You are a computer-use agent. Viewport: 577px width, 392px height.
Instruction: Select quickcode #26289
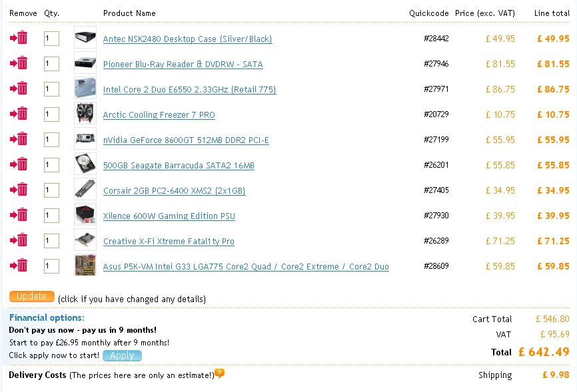[436, 241]
